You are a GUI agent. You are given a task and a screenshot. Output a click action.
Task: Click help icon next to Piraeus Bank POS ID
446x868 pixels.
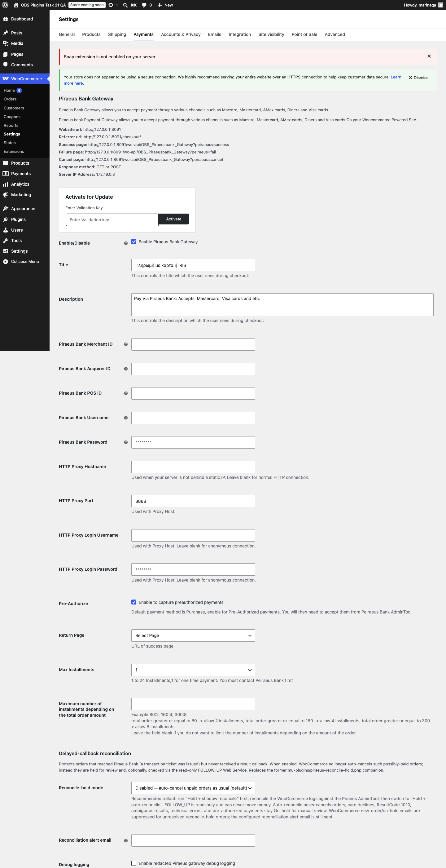(125, 393)
